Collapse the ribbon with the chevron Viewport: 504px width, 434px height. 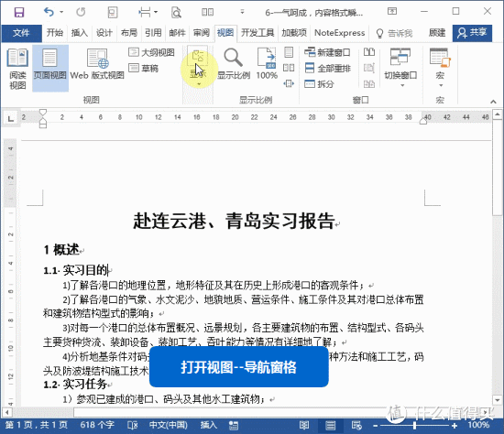pyautogui.click(x=493, y=102)
